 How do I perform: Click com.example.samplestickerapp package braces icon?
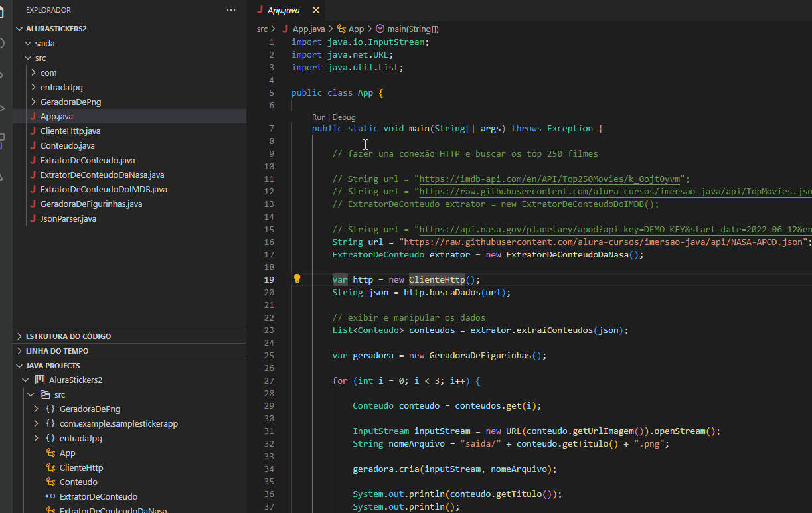(x=50, y=423)
